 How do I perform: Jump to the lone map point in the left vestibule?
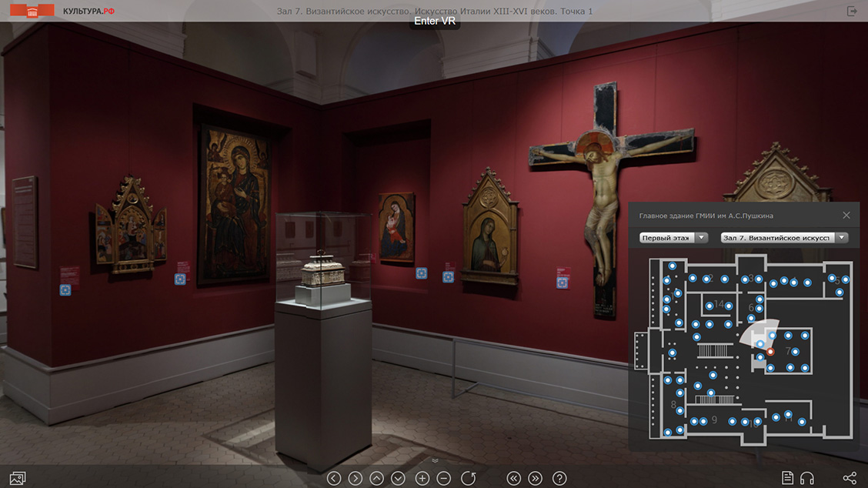pyautogui.click(x=672, y=353)
